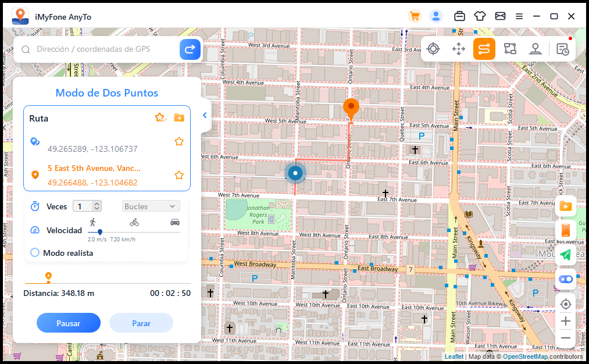The width and height of the screenshot is (589, 364).
Task: Switch to multi-spot route mode icon
Action: tap(510, 49)
